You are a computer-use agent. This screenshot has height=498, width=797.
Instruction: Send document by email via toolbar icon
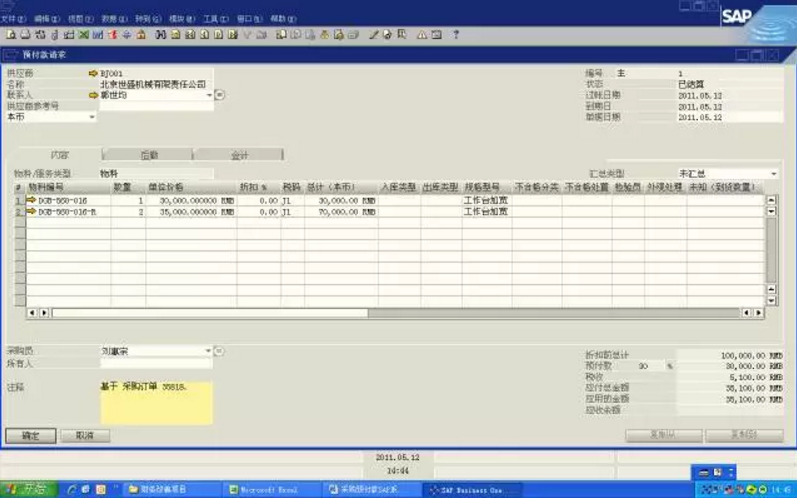[x=40, y=35]
